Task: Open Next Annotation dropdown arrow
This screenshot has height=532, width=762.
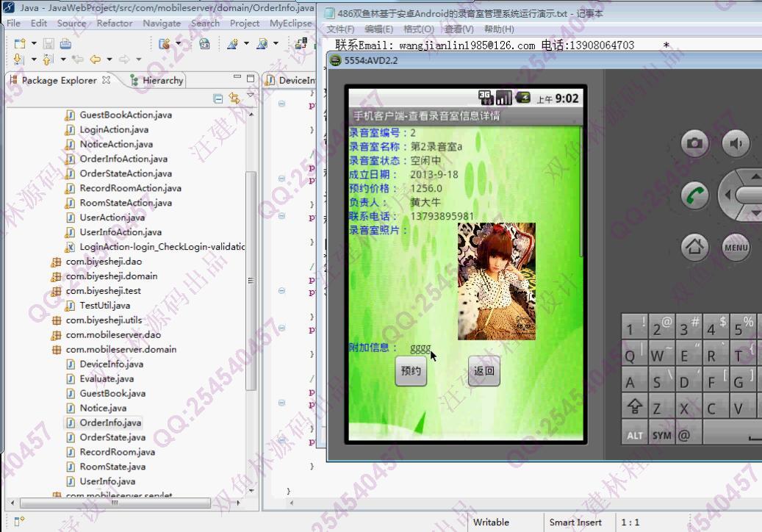Action: [x=34, y=60]
